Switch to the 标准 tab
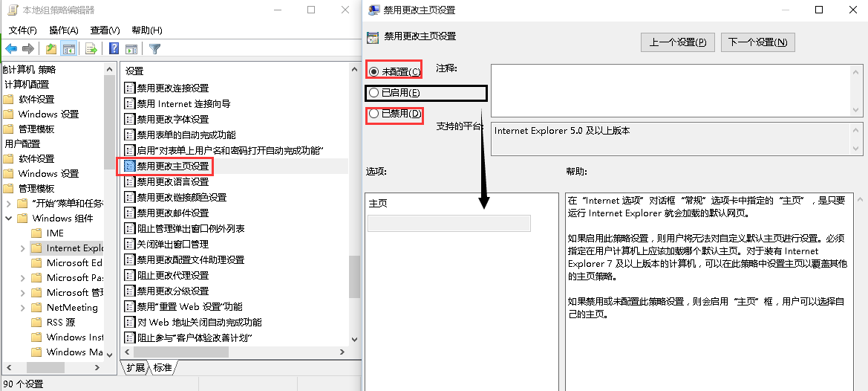868x391 pixels. 162,367
